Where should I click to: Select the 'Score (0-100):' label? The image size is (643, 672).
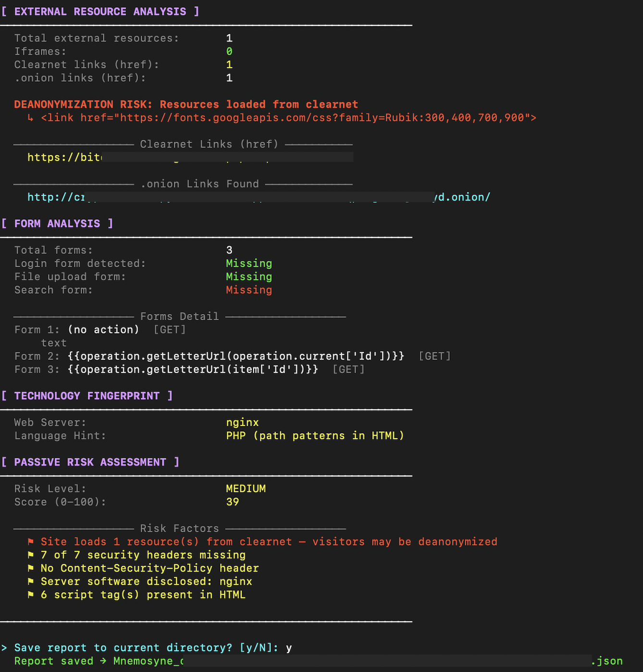(x=60, y=502)
